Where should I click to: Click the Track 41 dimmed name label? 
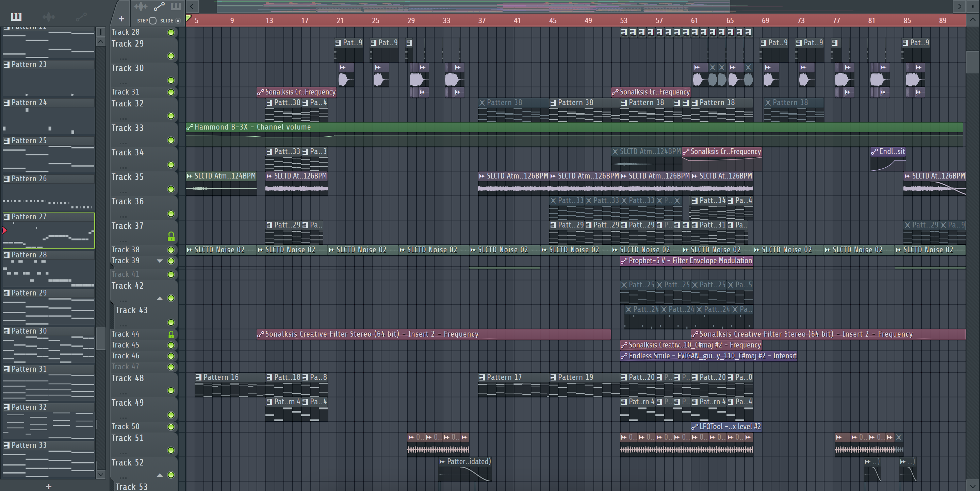(125, 274)
